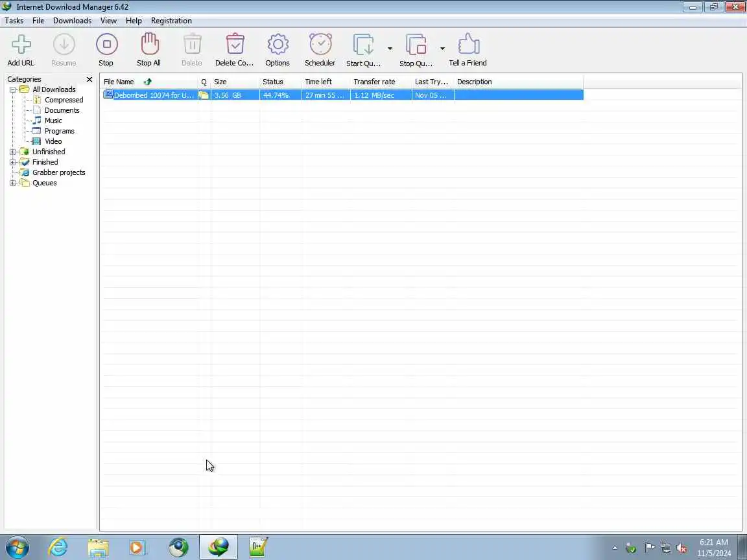Screen dimensions: 747x560
Task: Click the Add URL toolbar icon
Action: tap(21, 44)
